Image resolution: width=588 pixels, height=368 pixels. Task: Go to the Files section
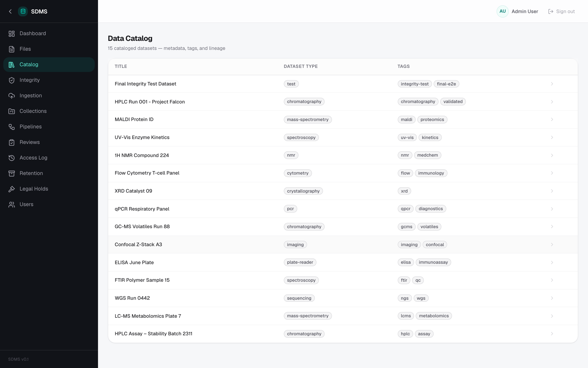[x=49, y=49]
